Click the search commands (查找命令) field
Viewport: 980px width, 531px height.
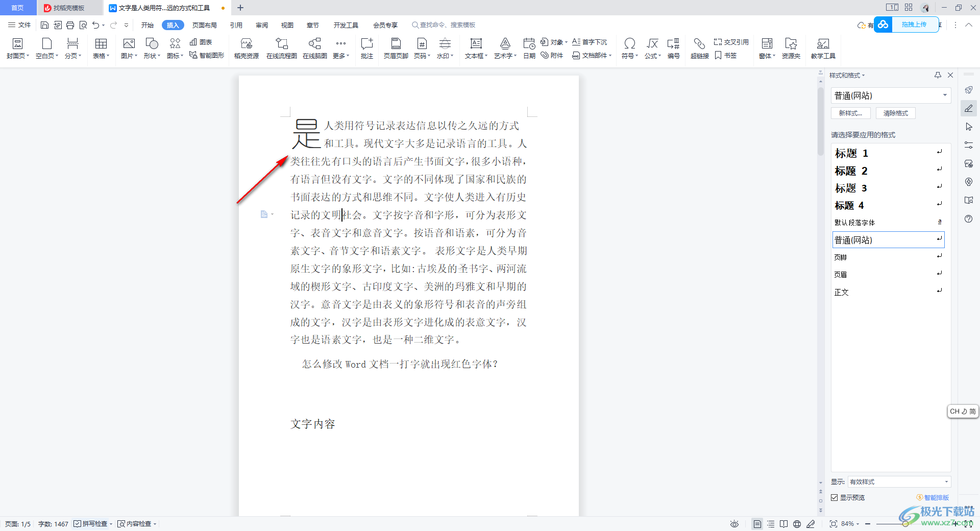click(x=444, y=25)
